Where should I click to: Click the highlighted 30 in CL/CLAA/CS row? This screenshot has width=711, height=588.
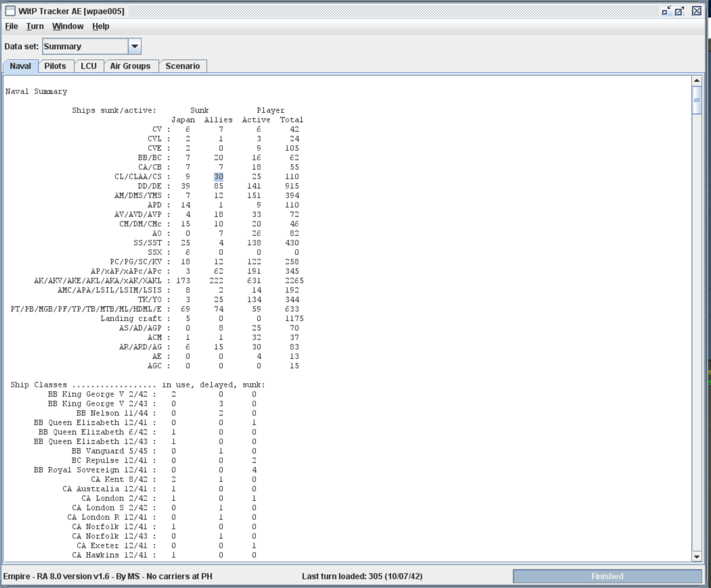(x=219, y=177)
